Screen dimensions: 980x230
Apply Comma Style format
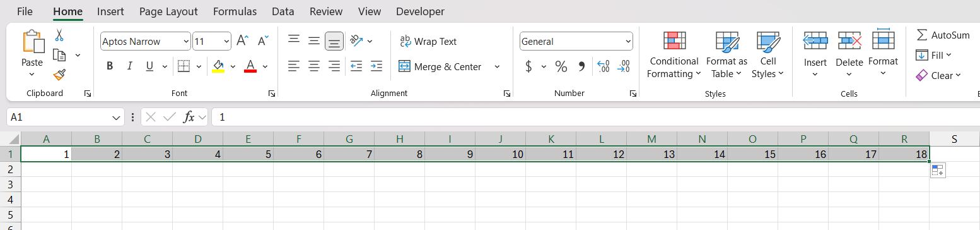click(581, 66)
